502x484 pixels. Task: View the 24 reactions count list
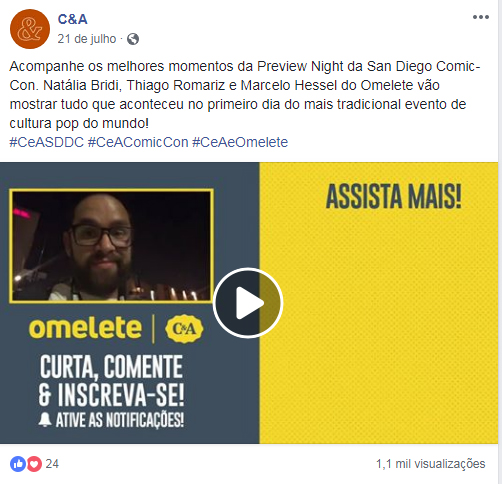[x=52, y=464]
